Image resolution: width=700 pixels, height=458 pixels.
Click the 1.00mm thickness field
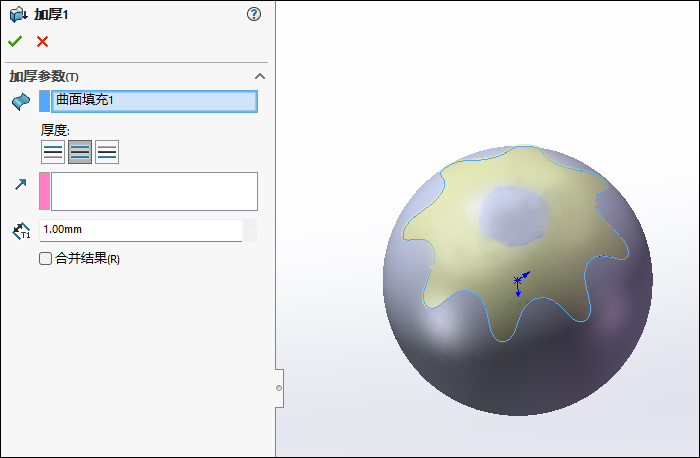pos(140,230)
